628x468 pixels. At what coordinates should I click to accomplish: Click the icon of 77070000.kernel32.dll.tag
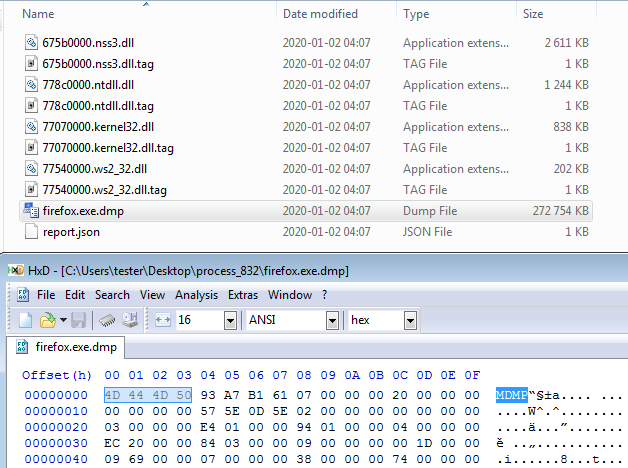tap(31, 147)
